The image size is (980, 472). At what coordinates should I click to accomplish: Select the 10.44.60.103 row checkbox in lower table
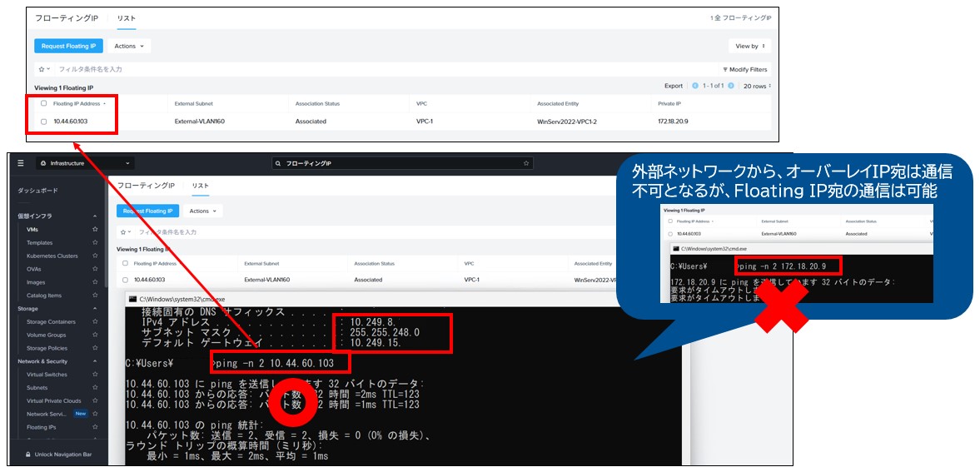pyautogui.click(x=125, y=280)
